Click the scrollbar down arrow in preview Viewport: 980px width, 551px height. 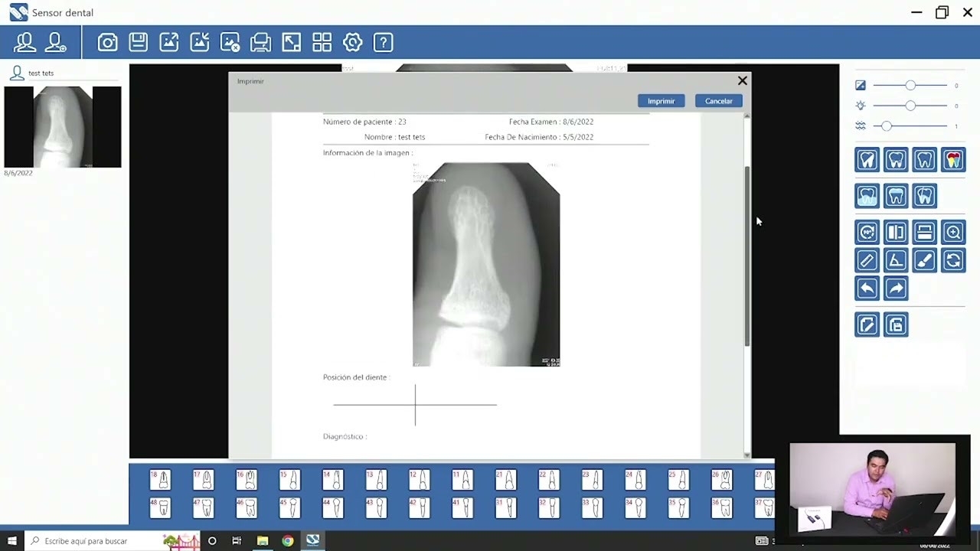[x=747, y=455]
